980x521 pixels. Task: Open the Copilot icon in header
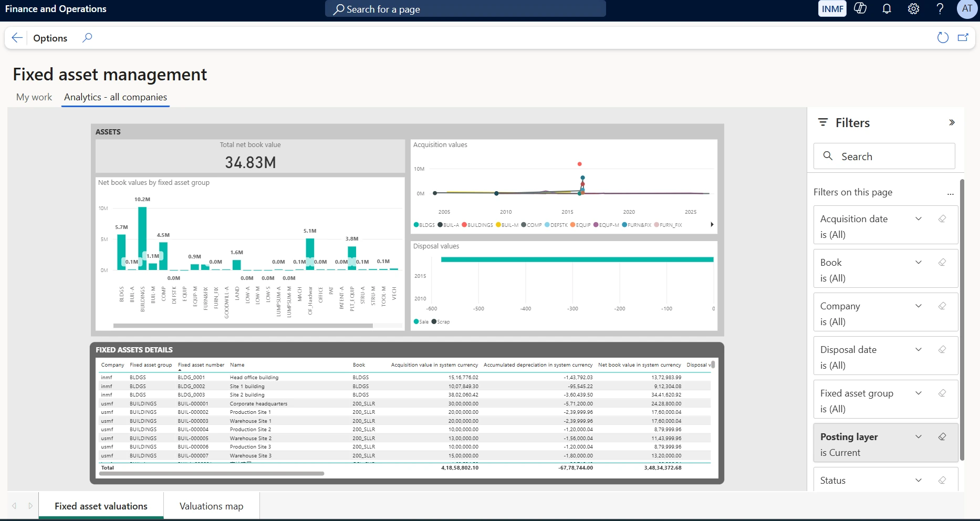click(860, 8)
